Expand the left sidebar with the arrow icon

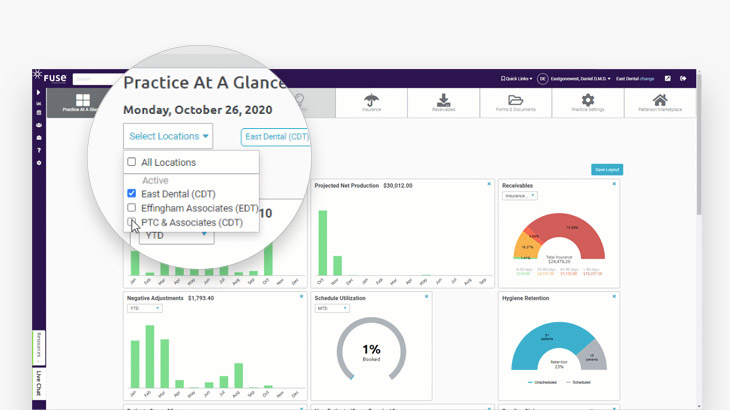(x=39, y=93)
